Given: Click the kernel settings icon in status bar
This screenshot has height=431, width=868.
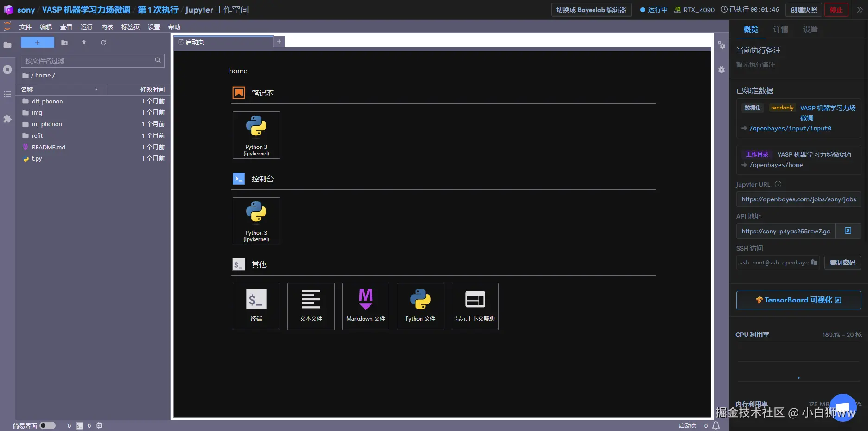Looking at the screenshot, I should 99,425.
